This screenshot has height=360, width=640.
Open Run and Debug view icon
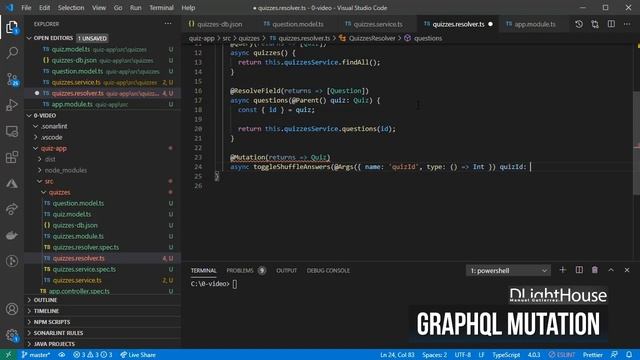[12, 105]
